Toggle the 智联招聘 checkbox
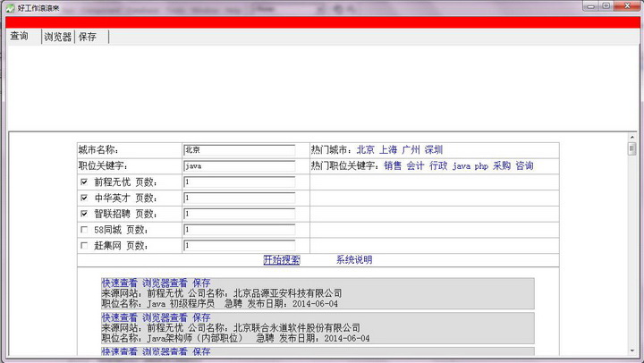The height and width of the screenshot is (363, 644). click(84, 214)
